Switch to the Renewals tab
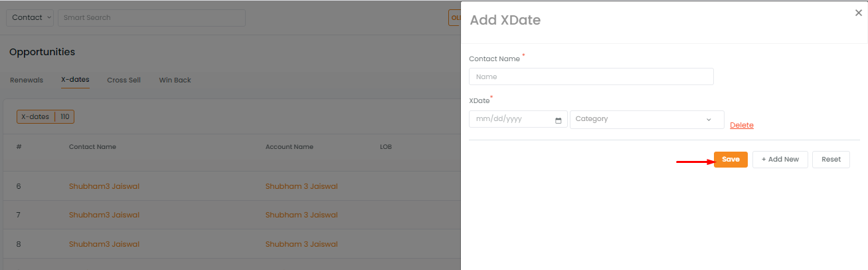Viewport: 868px width, 270px height. point(27,80)
